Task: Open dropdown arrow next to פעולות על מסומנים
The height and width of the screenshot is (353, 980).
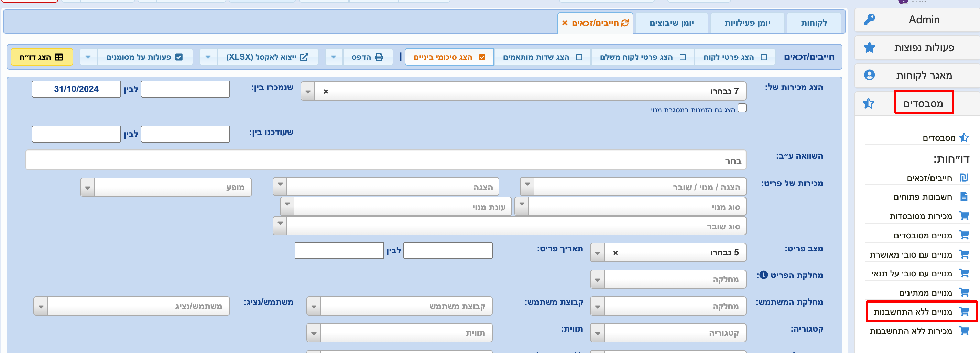Action: coord(88,57)
